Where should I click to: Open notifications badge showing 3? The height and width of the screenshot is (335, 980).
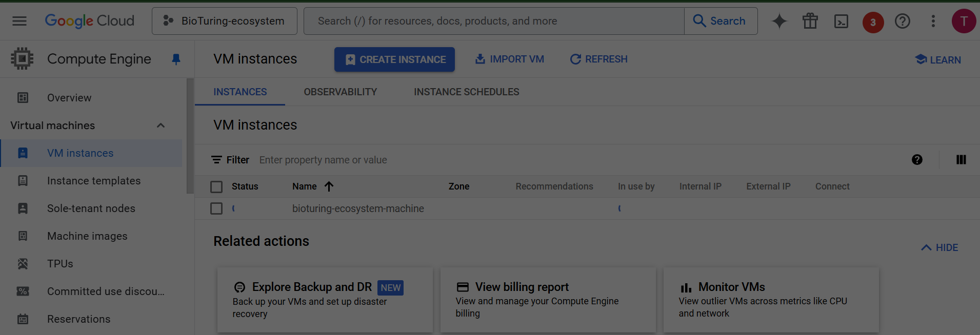[x=873, y=22]
